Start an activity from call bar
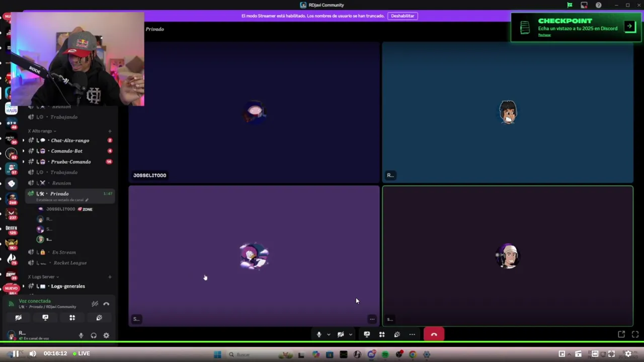The height and width of the screenshot is (362, 644). [382, 334]
